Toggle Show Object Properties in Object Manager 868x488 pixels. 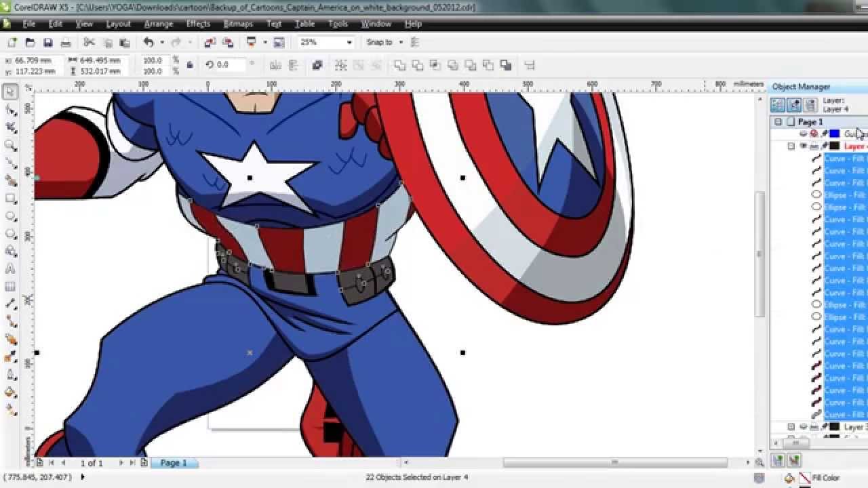pyautogui.click(x=778, y=104)
